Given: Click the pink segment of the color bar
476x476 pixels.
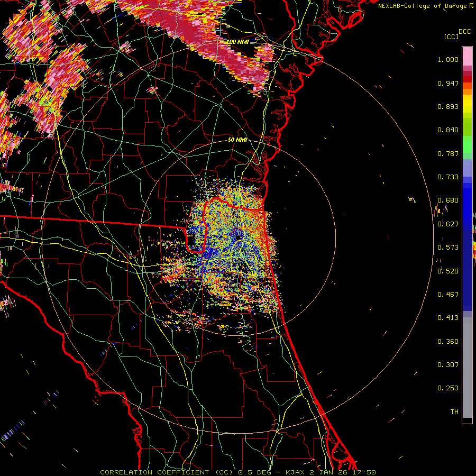Looking at the screenshot, I should click(467, 57).
